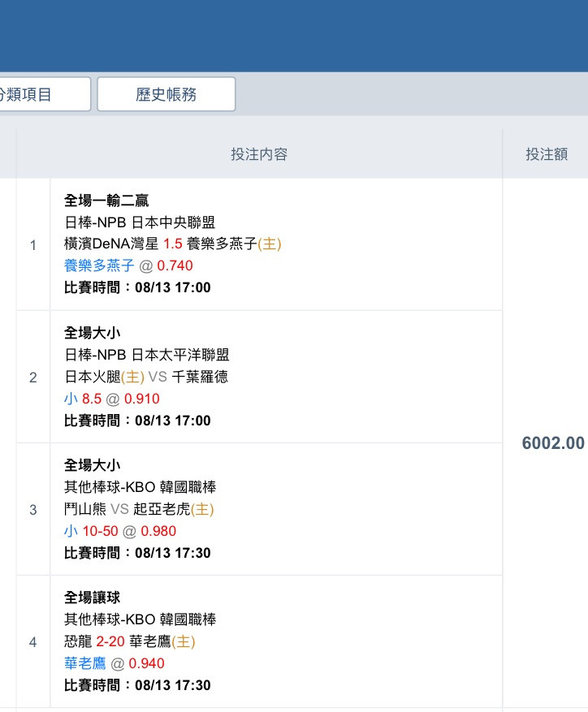Click the 2-20 handicap value

(x=110, y=641)
